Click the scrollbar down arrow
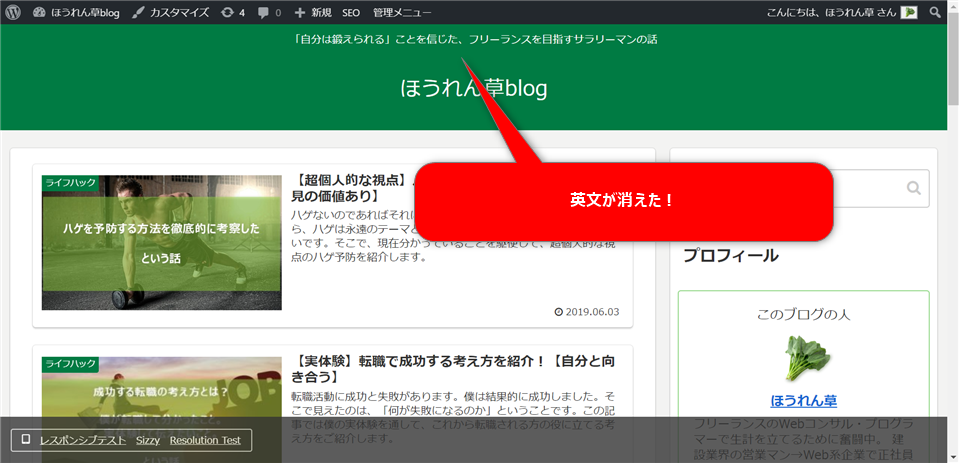Image resolution: width=959 pixels, height=463 pixels. coord(953,457)
